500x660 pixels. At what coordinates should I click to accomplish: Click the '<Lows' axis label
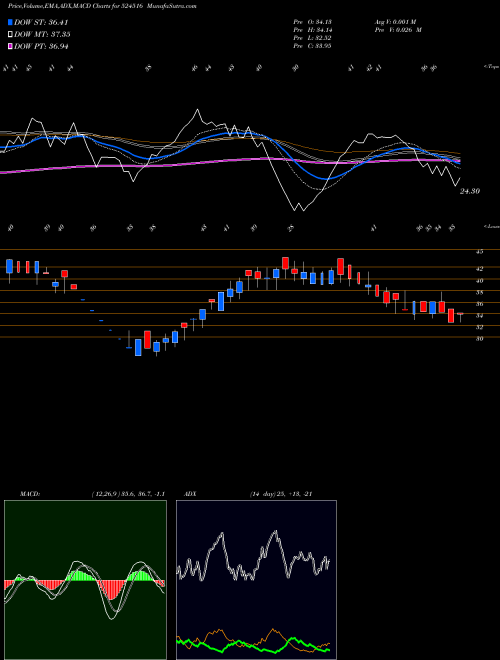click(491, 226)
